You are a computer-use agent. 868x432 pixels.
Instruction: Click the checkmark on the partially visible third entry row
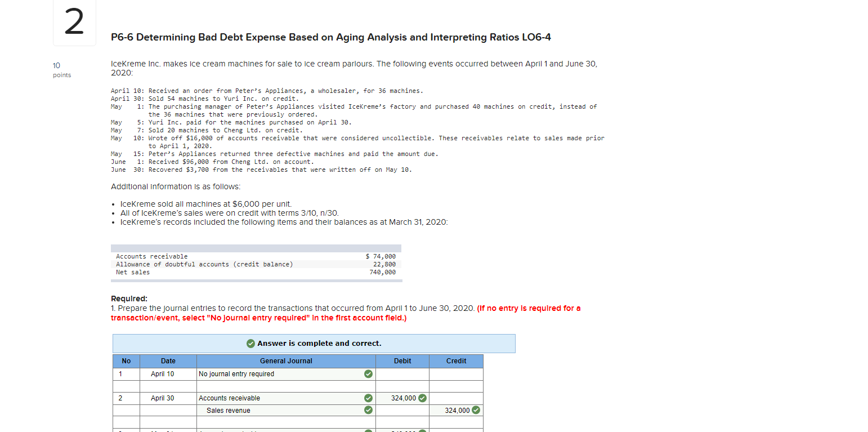click(x=368, y=430)
